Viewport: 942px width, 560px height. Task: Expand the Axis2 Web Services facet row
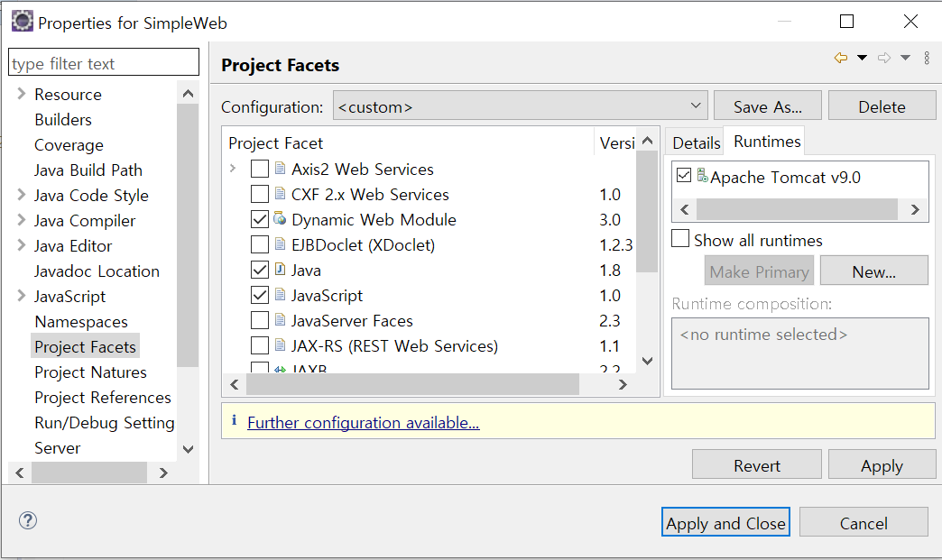pos(233,168)
